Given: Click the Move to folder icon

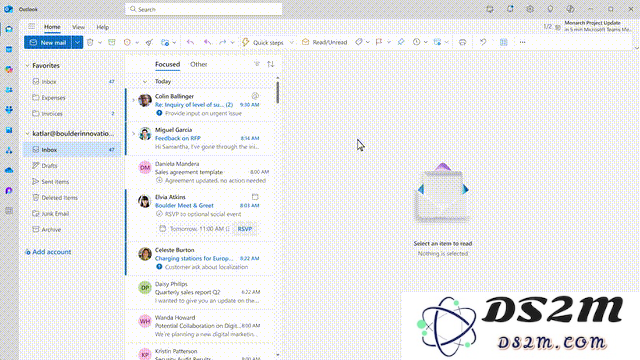Looking at the screenshot, I should point(165,42).
